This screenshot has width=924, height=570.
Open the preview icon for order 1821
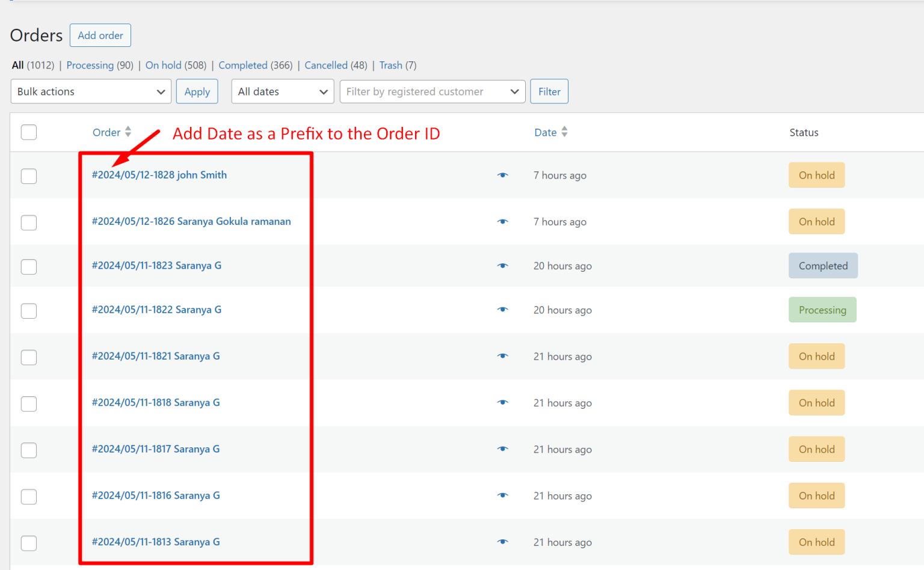click(x=503, y=356)
